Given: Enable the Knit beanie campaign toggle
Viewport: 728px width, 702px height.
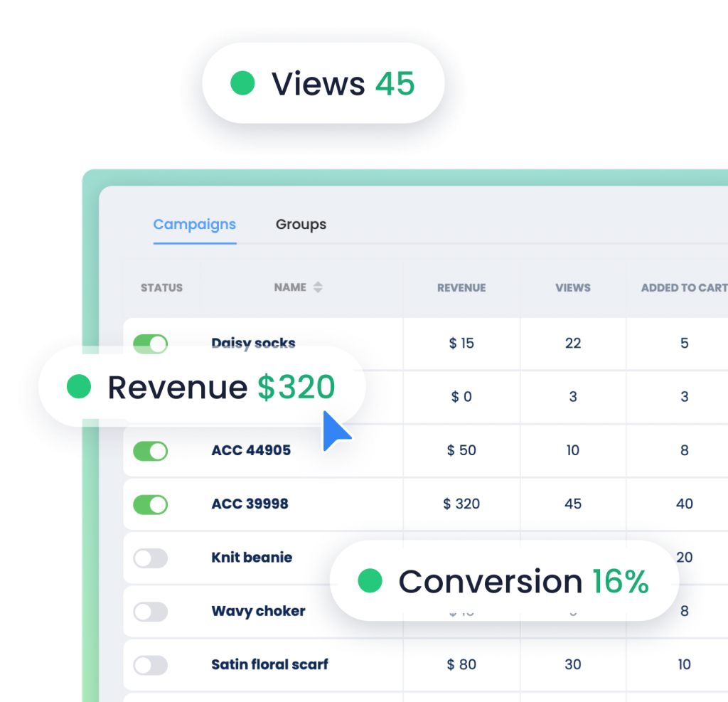Looking at the screenshot, I should coord(149,558).
